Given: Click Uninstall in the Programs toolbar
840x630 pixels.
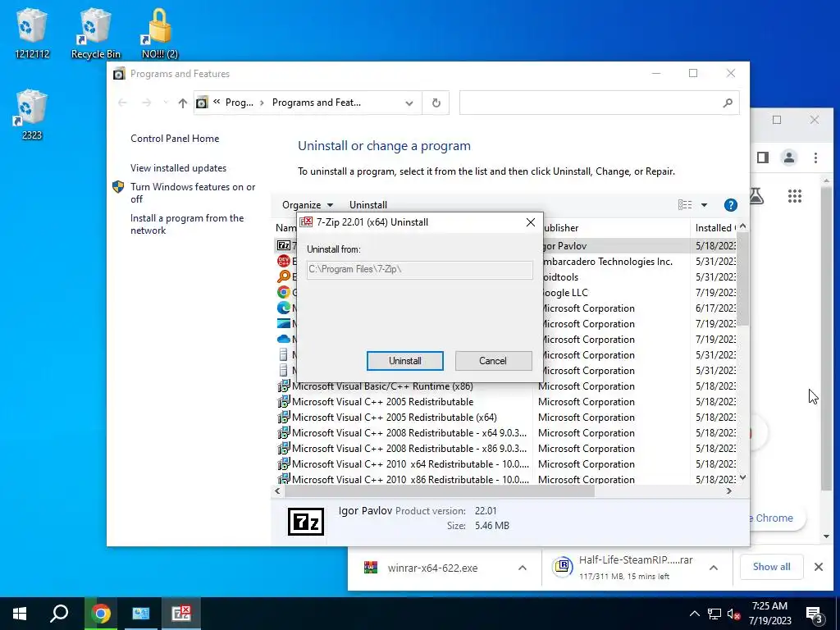Looking at the screenshot, I should (368, 204).
